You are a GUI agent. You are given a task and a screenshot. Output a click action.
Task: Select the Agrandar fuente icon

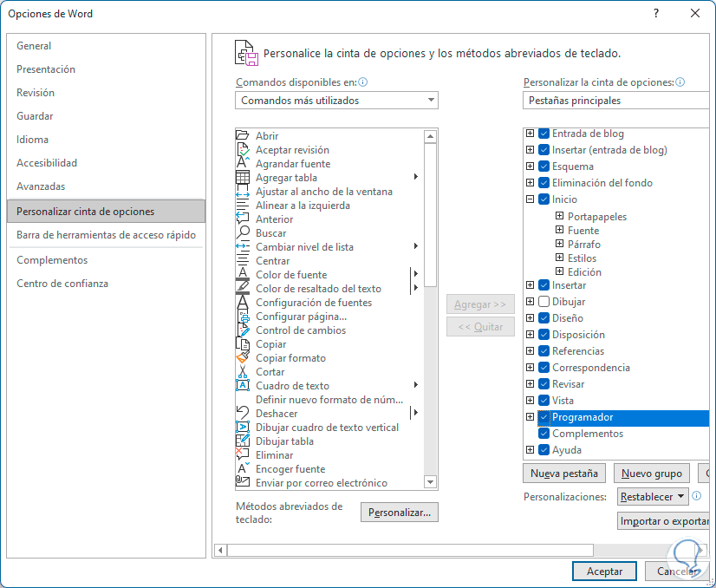243,163
